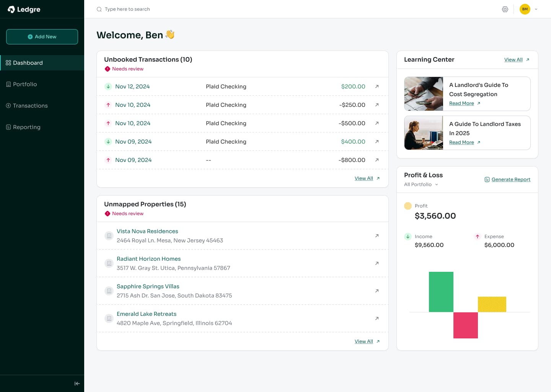The height and width of the screenshot is (392, 551).
Task: Click the Vista Nova Residences building icon
Action: (109, 236)
